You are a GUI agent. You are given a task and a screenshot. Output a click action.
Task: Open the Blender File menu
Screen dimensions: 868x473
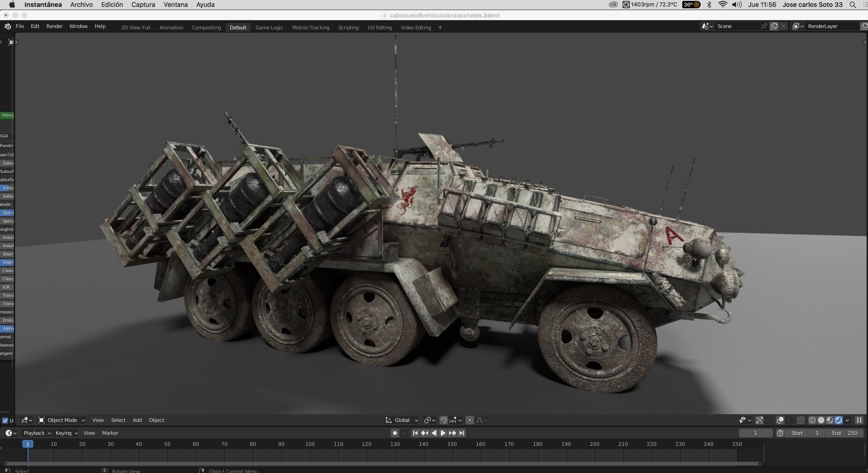(20, 26)
